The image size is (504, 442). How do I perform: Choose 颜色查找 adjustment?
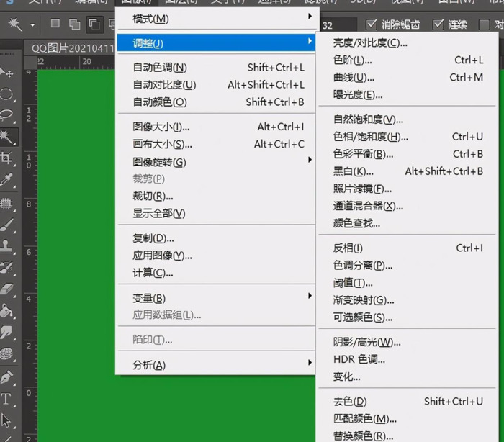pos(407,223)
